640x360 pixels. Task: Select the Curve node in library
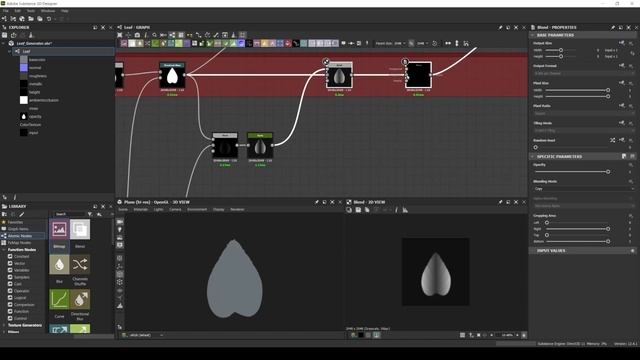(59, 299)
